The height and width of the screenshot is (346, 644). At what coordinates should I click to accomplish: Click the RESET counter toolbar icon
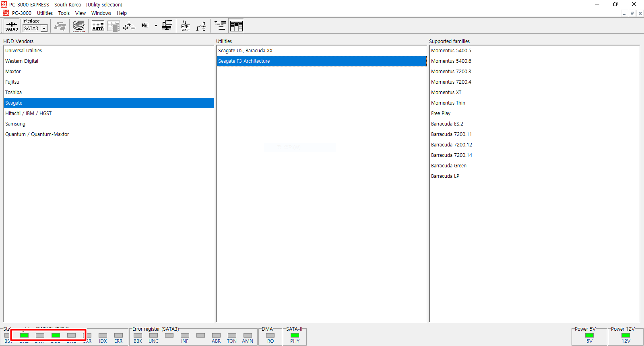point(186,26)
